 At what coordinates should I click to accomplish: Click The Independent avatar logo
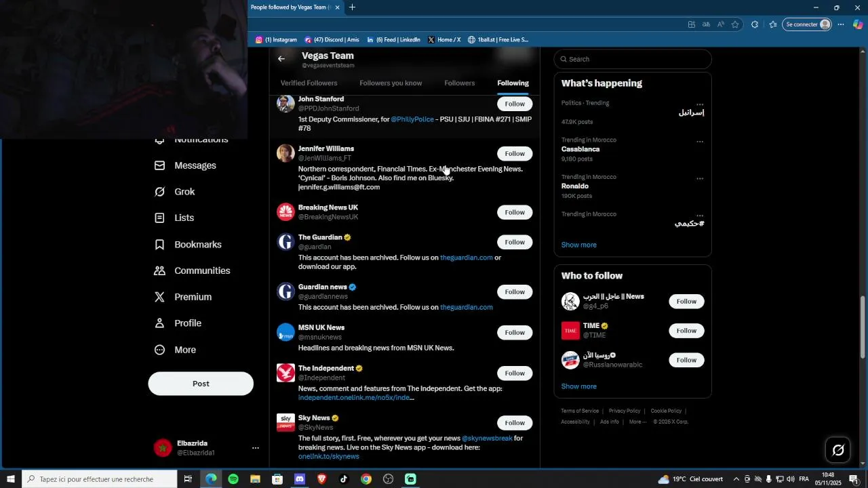tap(285, 373)
